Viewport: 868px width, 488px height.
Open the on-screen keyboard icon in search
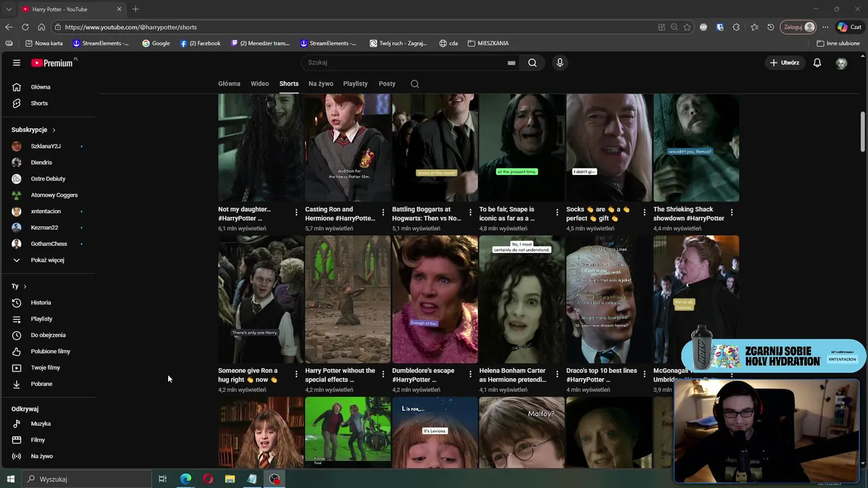(x=511, y=62)
